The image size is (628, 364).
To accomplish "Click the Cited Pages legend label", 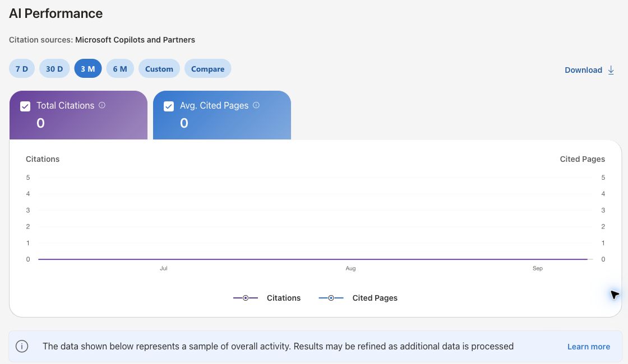I will pos(375,298).
